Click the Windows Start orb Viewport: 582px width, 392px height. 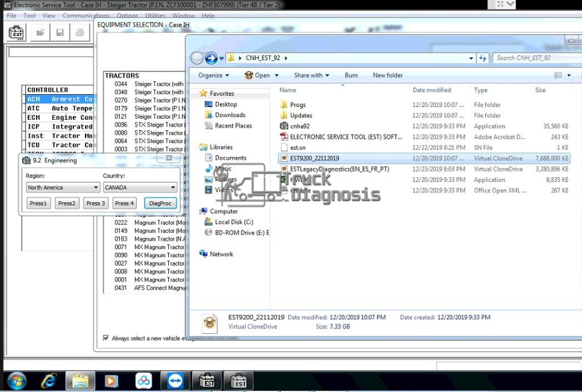point(16,381)
